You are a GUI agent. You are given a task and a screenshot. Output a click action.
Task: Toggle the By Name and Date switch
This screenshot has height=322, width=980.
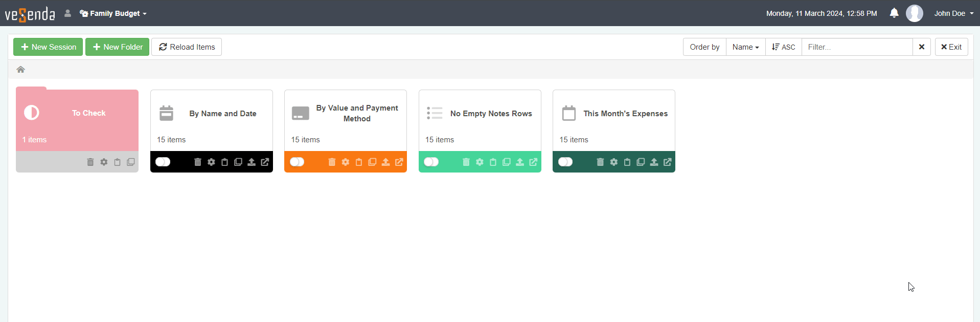pos(163,162)
